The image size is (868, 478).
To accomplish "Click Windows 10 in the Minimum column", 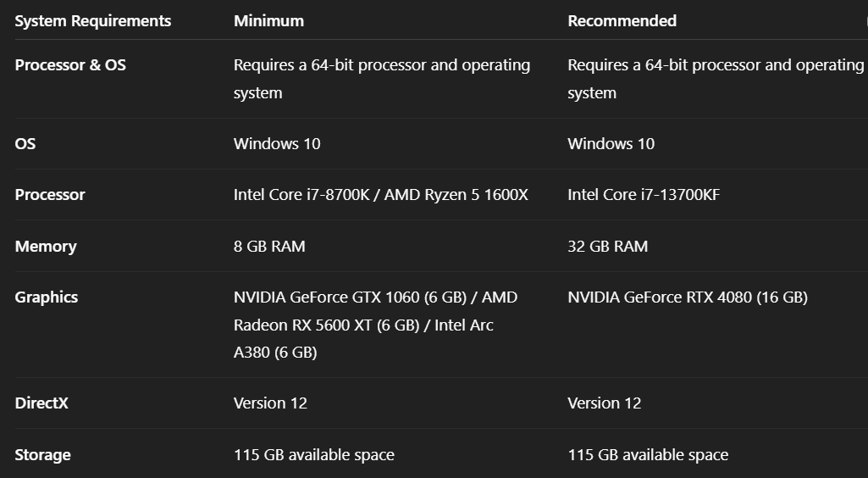I will pos(277,144).
